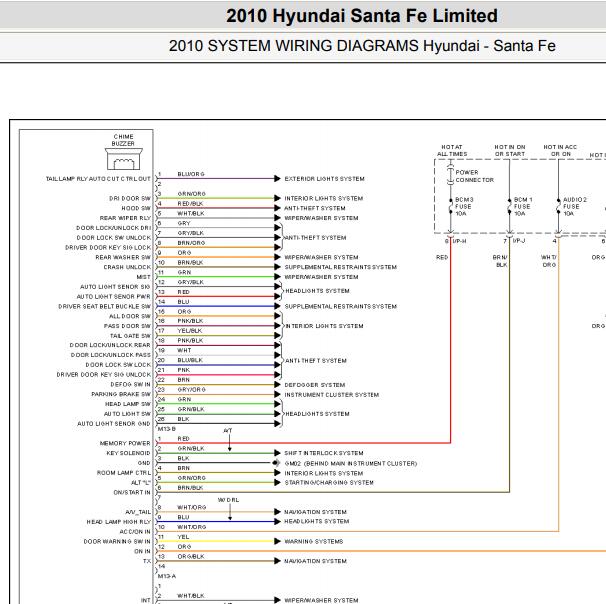Select the 'INSTRUMENT CLUSTER SYSTEM' label

point(332,395)
